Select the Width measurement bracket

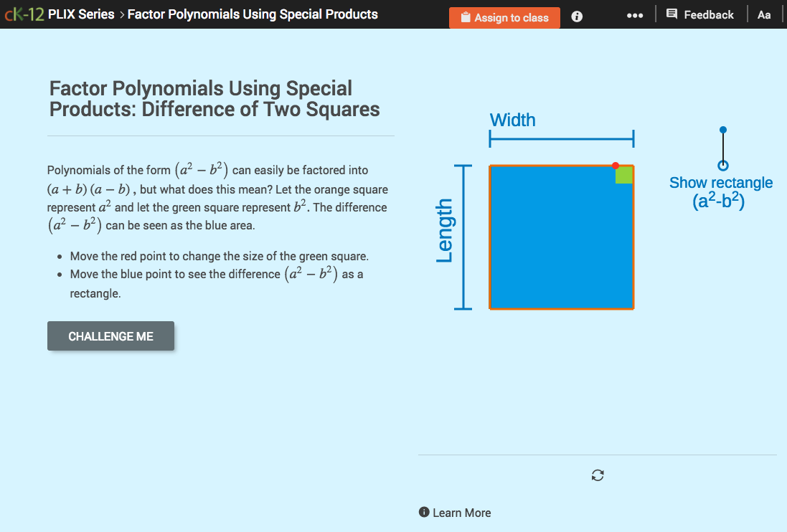[562, 137]
